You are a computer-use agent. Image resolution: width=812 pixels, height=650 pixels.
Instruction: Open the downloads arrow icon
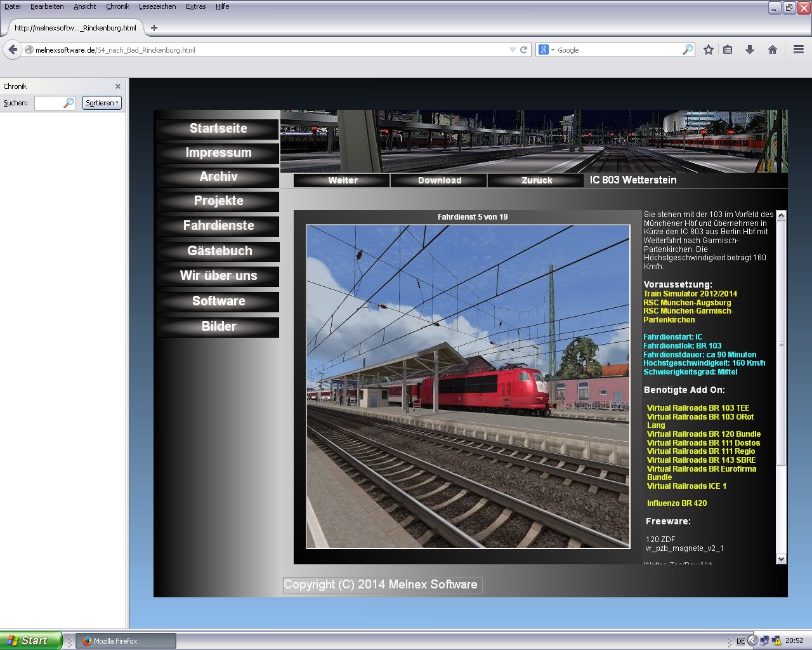pos(750,50)
